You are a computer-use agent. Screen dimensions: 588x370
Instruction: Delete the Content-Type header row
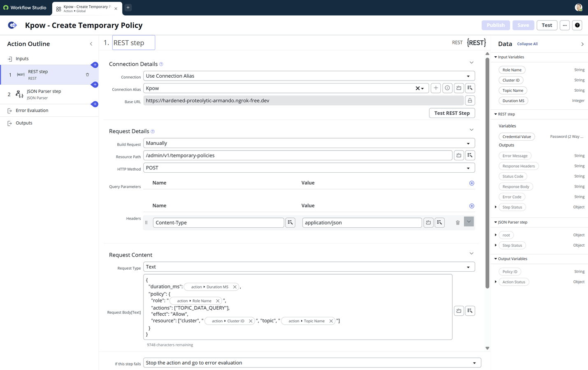(x=458, y=223)
